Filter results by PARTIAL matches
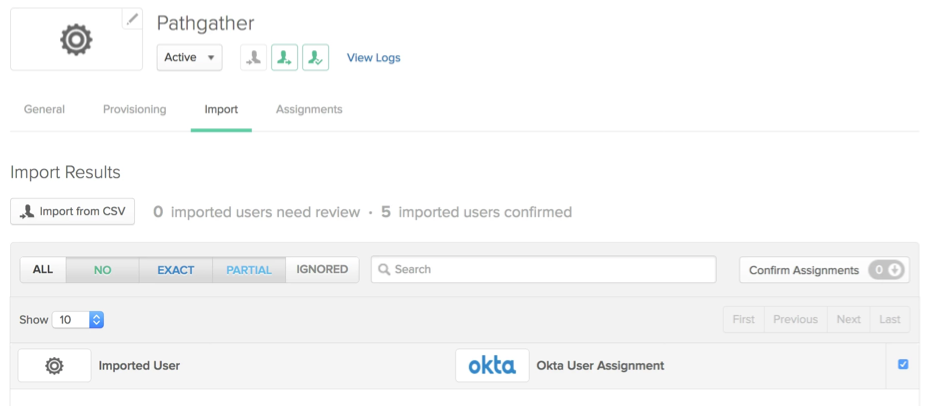 (249, 270)
